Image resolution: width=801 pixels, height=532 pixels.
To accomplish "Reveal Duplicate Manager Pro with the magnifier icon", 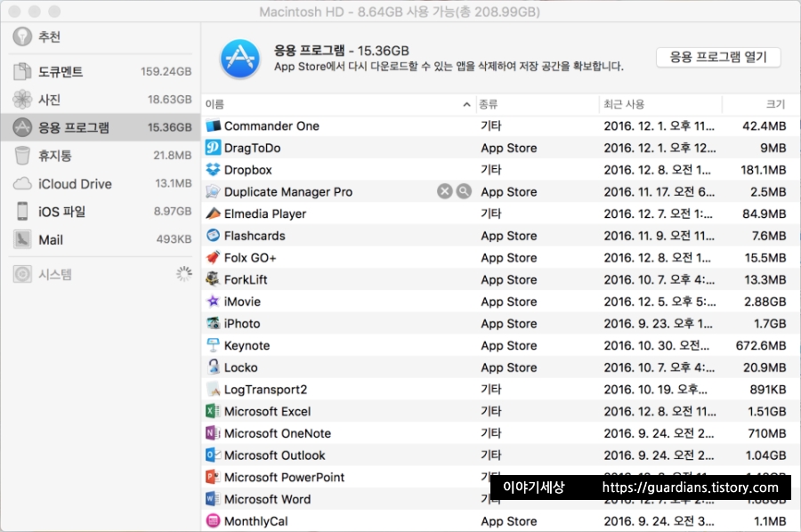I will (464, 191).
